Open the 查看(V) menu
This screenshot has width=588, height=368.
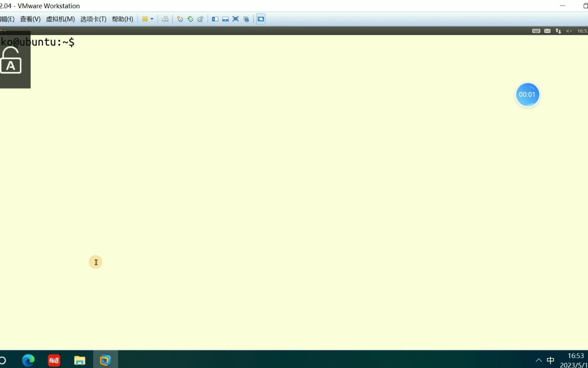[30, 19]
